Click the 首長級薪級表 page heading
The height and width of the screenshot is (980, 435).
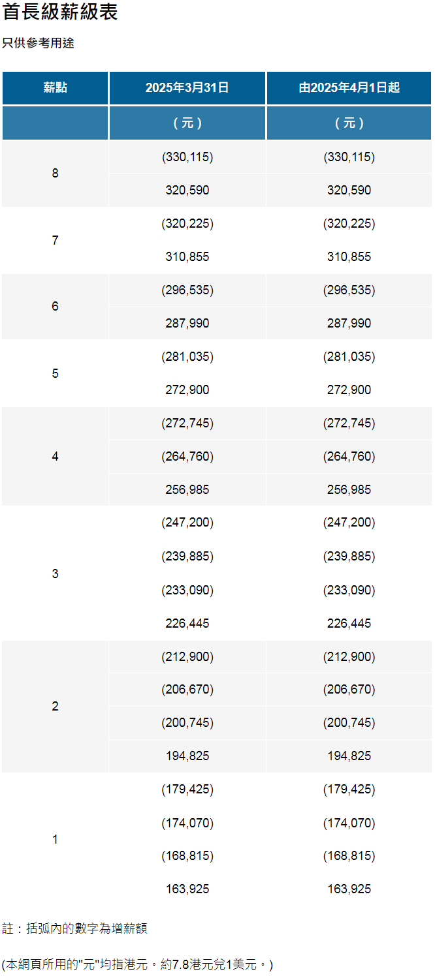point(60,12)
